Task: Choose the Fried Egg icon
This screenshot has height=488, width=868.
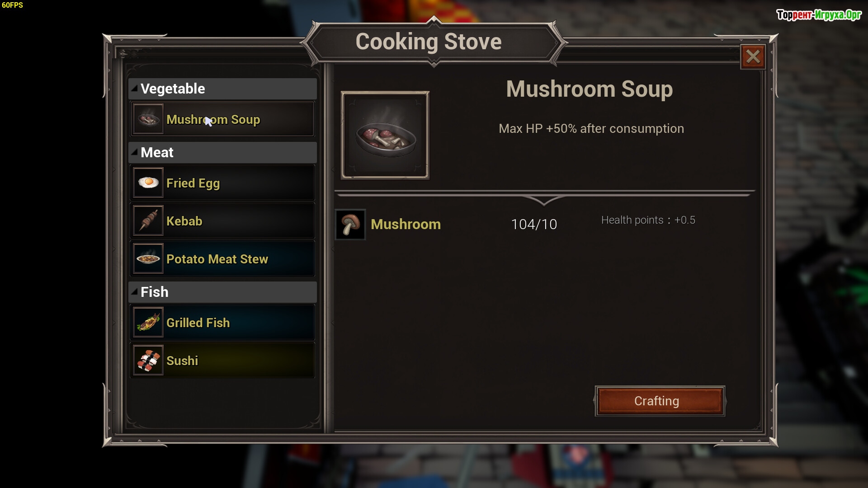Action: (x=148, y=183)
